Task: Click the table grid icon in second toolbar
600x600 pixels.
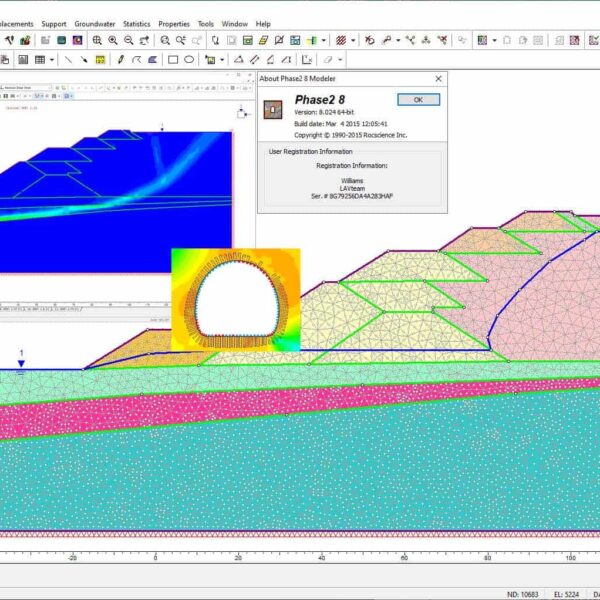Action: 40,60
